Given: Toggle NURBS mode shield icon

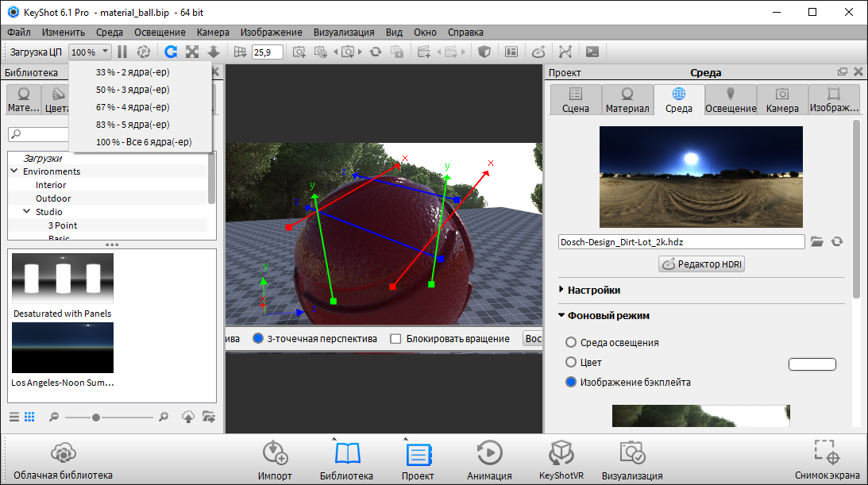Looking at the screenshot, I should point(484,52).
